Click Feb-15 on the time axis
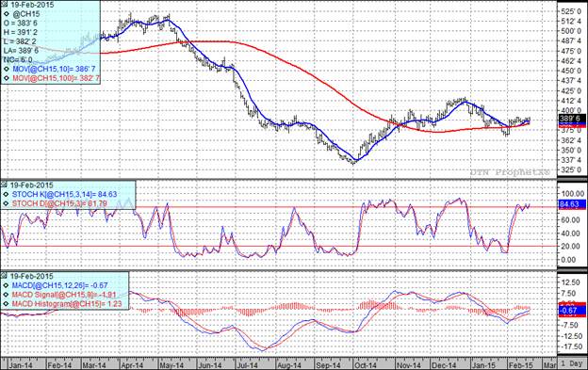Screen dimensions: 588x370 [520, 365]
